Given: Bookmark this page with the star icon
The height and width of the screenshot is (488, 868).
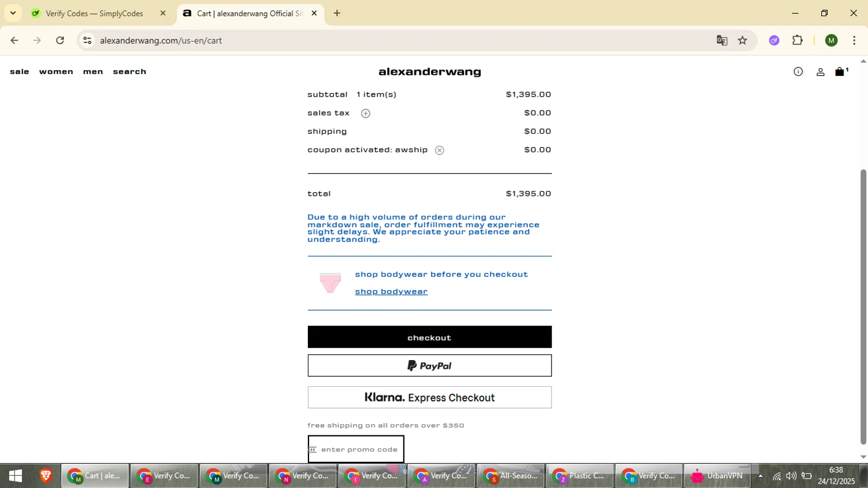Looking at the screenshot, I should point(742,41).
